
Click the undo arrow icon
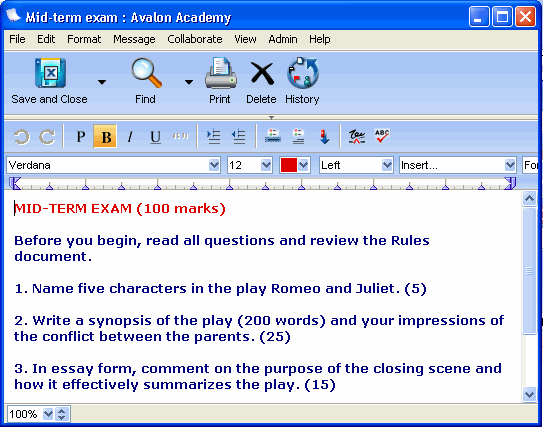pos(22,137)
